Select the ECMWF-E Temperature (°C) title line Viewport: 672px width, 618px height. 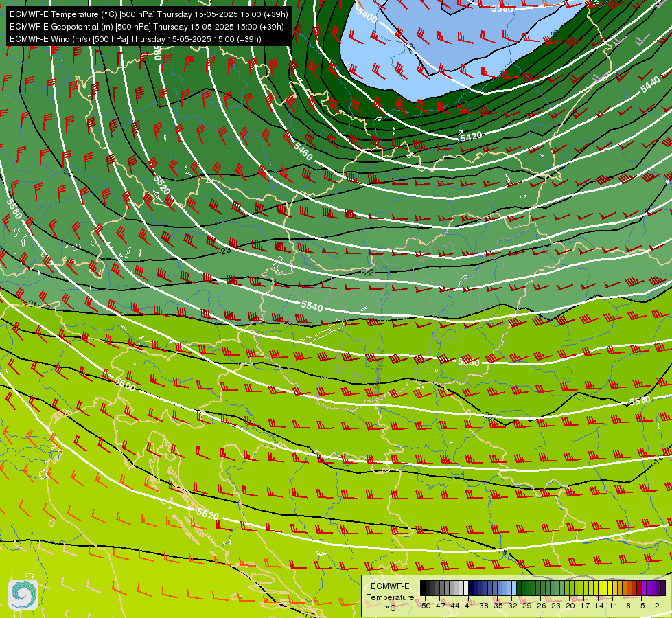[x=149, y=14]
